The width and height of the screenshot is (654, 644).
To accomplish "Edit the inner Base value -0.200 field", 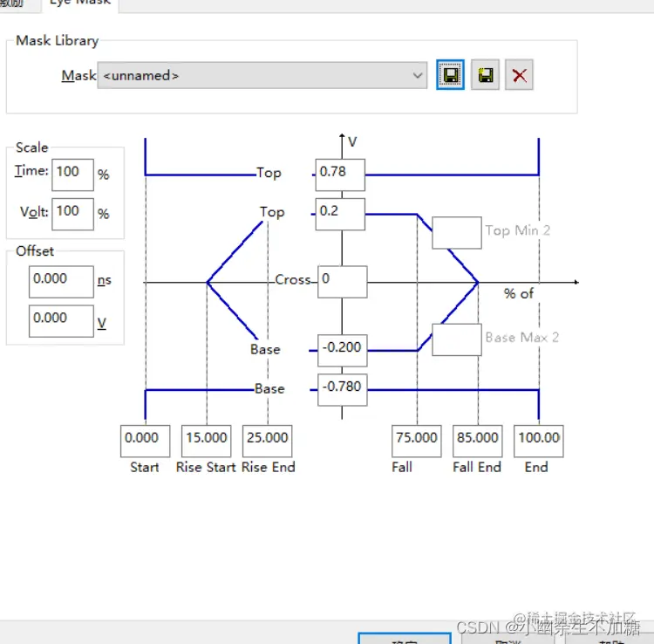I will (343, 350).
